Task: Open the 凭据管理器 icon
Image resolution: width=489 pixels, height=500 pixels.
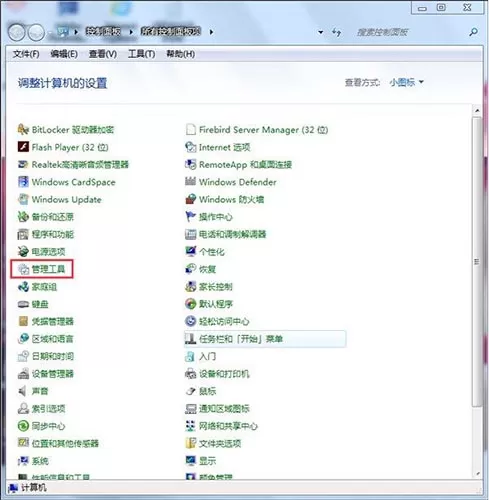Action: coord(23,321)
